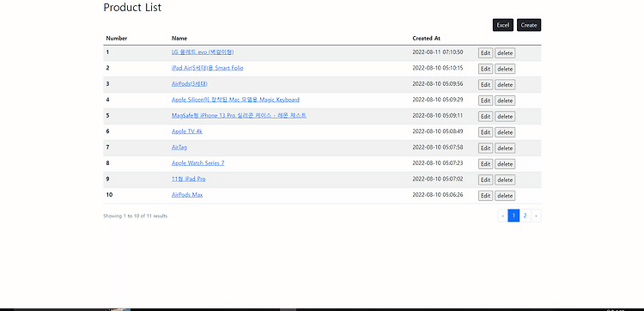The width and height of the screenshot is (644, 311).
Task: Edit the 11형 iPad Pro row
Action: pyautogui.click(x=485, y=180)
